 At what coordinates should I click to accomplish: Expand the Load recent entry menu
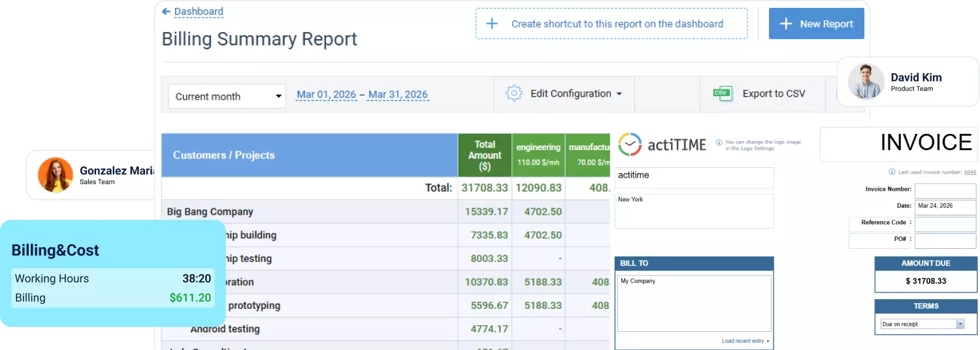coord(745,341)
